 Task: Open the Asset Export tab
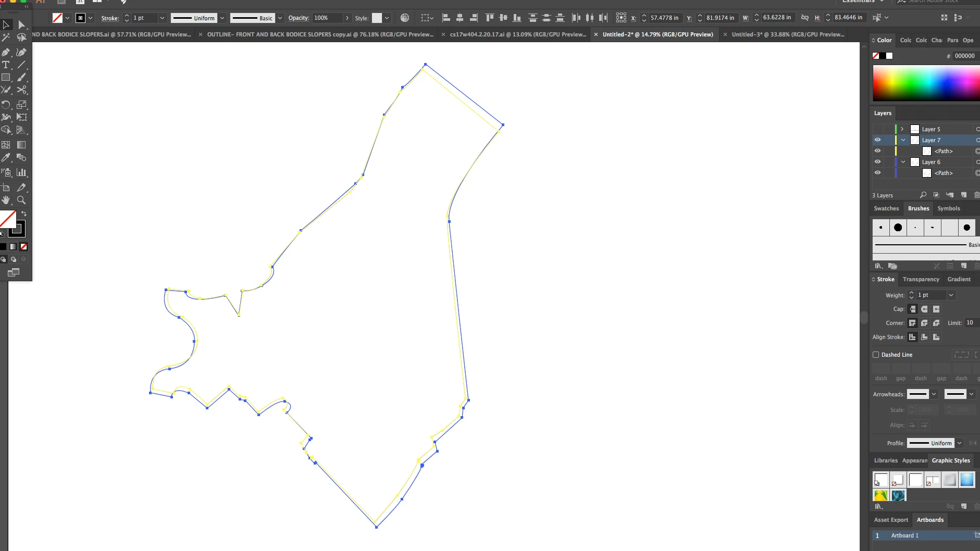pyautogui.click(x=891, y=520)
